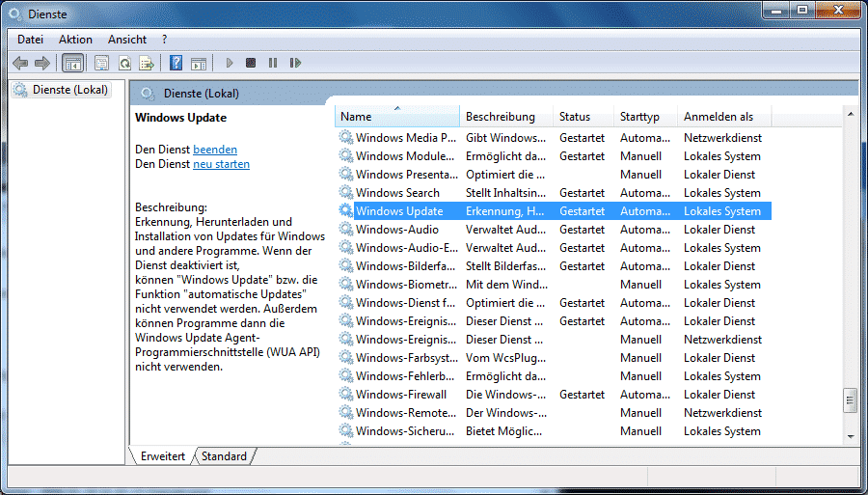Toggle the action pane toolbar icon
The height and width of the screenshot is (495, 868).
click(x=198, y=63)
